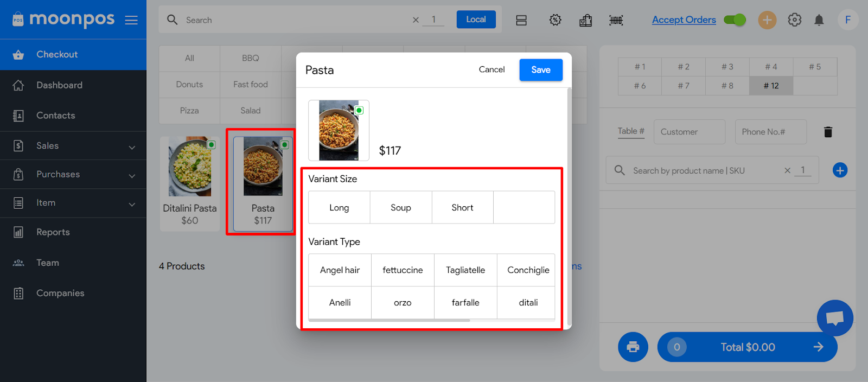Save the Pasta variant selection
Image resolution: width=868 pixels, height=382 pixels.
point(540,70)
